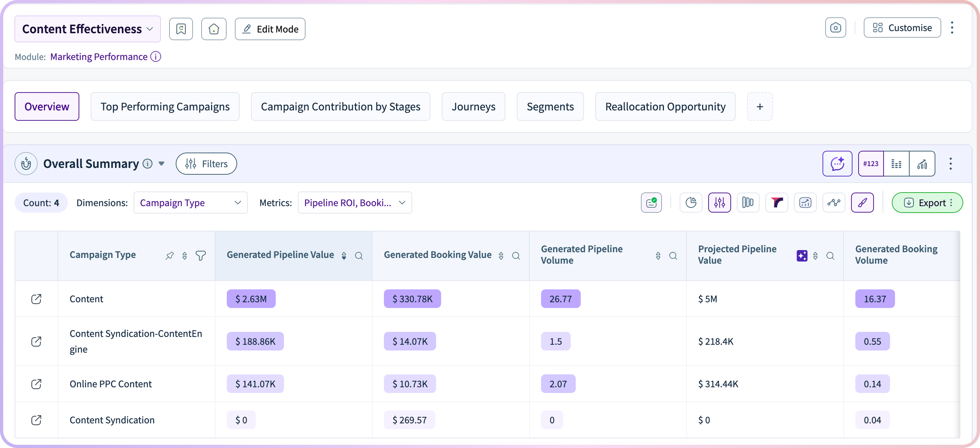The height and width of the screenshot is (448, 980).
Task: Open the Content row external link icon
Action: point(36,299)
